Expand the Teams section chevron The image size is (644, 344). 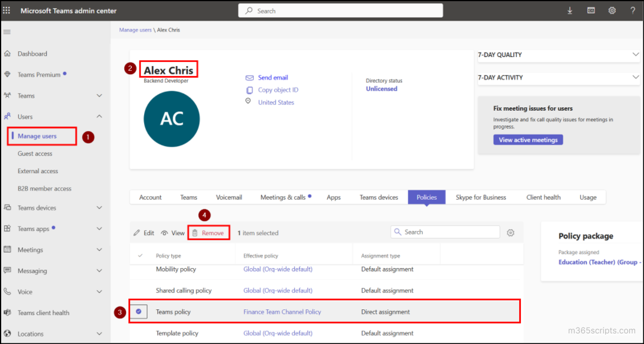[99, 96]
